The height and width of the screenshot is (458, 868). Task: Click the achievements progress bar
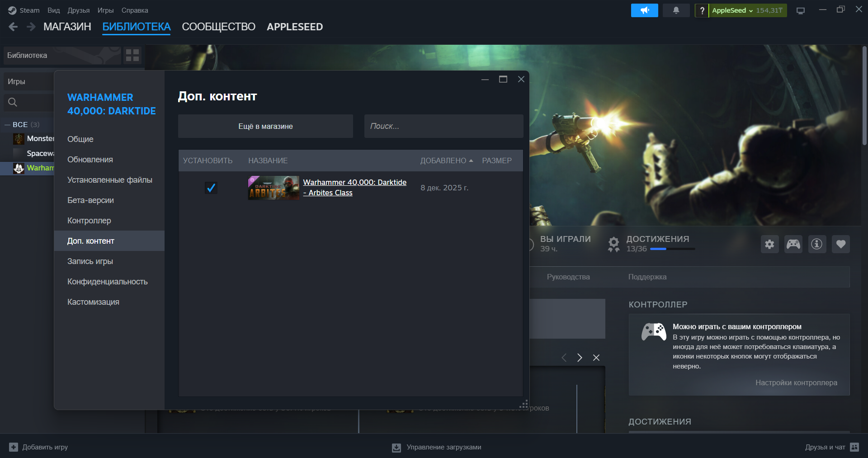[672, 249]
